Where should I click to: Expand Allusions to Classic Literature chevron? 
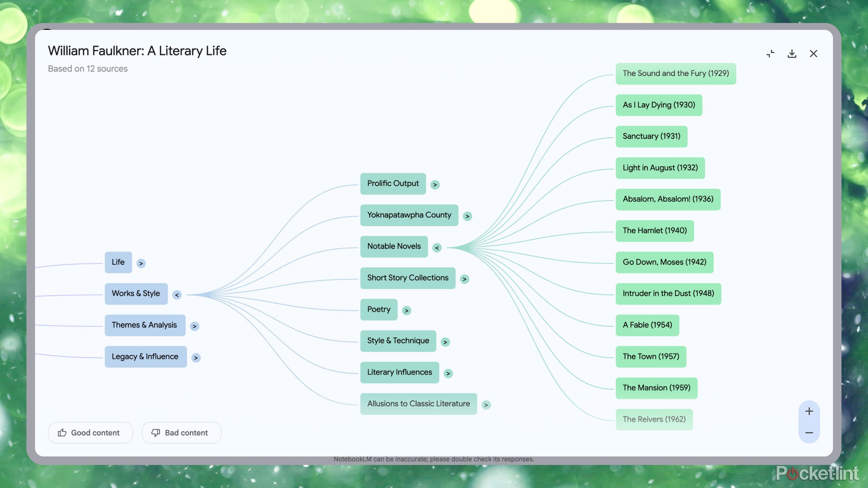click(486, 405)
